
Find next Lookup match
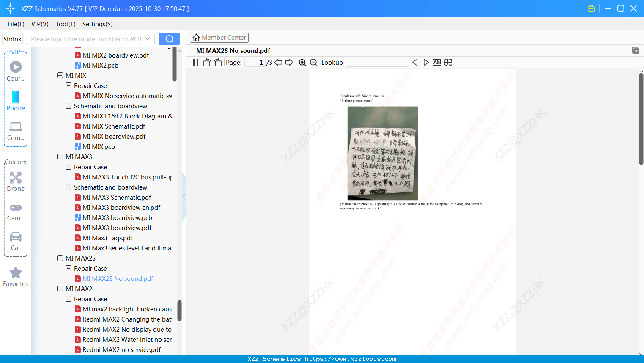[426, 63]
